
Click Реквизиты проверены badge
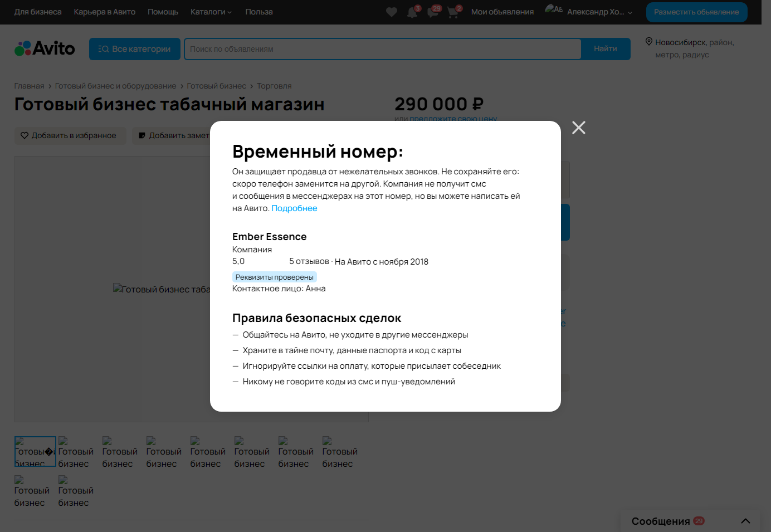click(x=275, y=277)
